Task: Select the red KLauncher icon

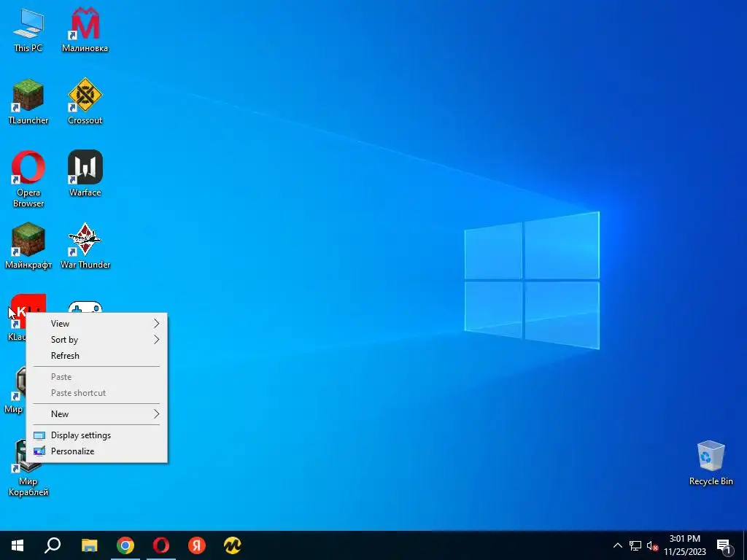Action: pos(18,305)
